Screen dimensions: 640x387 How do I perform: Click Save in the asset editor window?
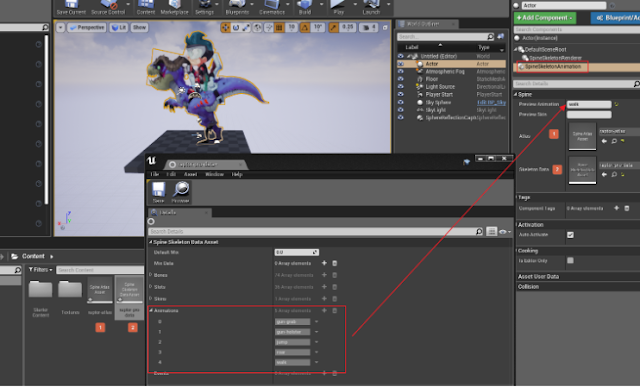(x=158, y=192)
